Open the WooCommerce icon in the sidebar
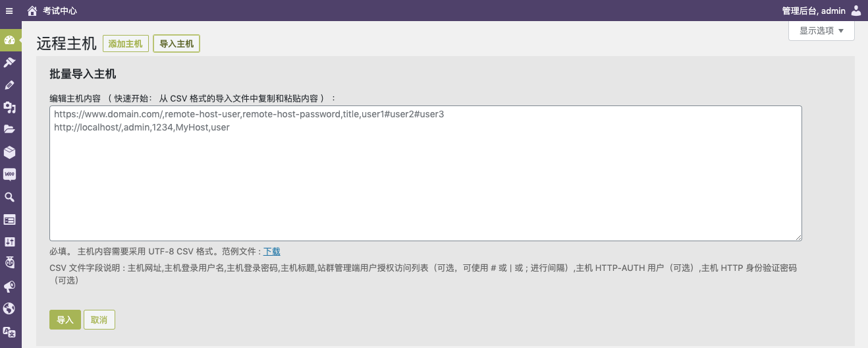Image resolution: width=868 pixels, height=348 pixels. [10, 175]
